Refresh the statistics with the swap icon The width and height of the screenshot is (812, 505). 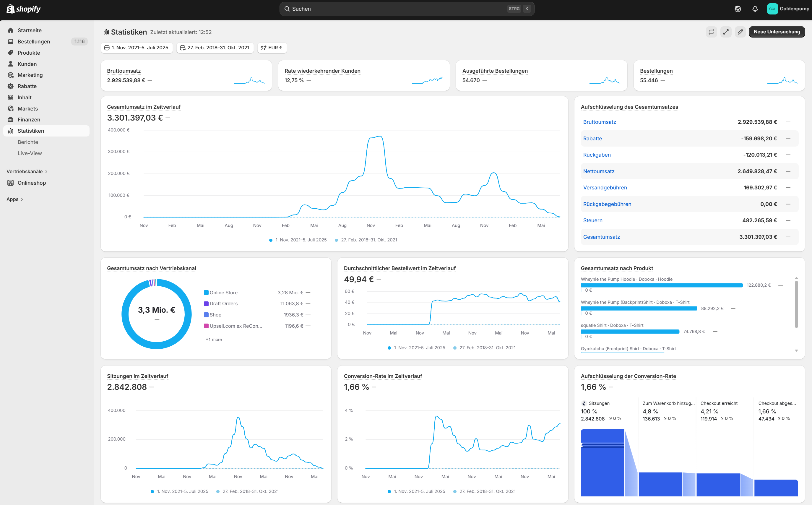click(712, 32)
